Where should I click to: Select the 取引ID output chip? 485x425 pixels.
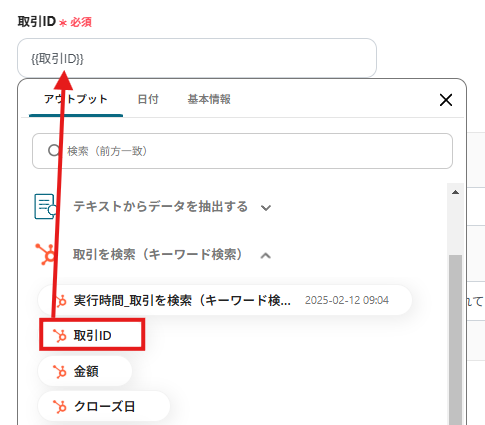tap(92, 335)
